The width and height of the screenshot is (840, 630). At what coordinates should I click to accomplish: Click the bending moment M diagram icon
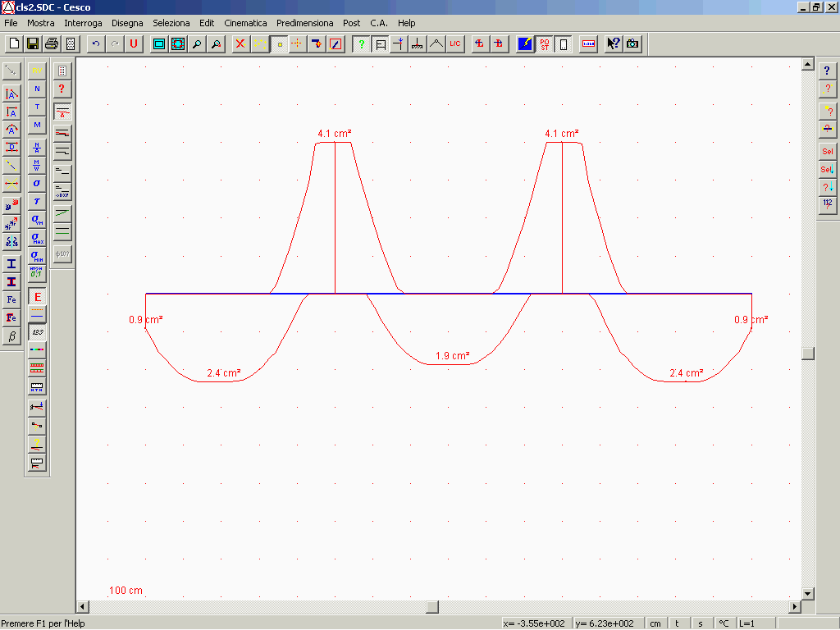tap(37, 124)
